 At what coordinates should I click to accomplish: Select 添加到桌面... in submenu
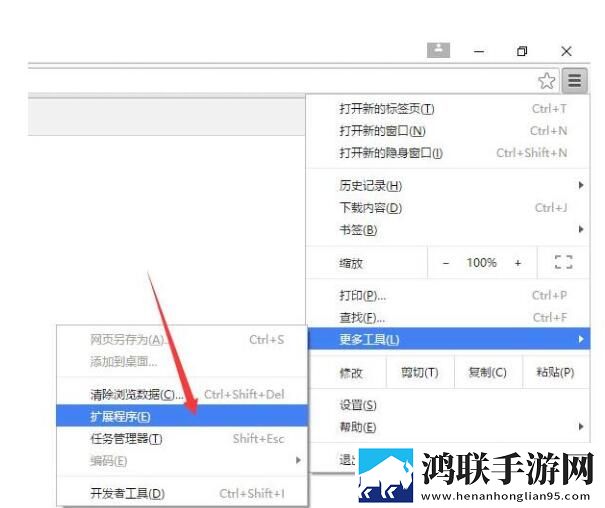point(182,361)
